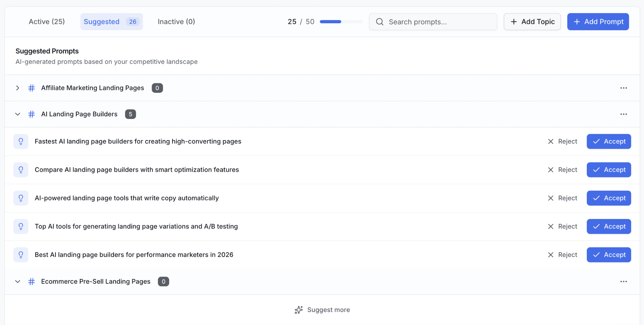The width and height of the screenshot is (644, 325).
Task: Accept the Best AI landing page builders 2026 prompt
Action: (609, 255)
